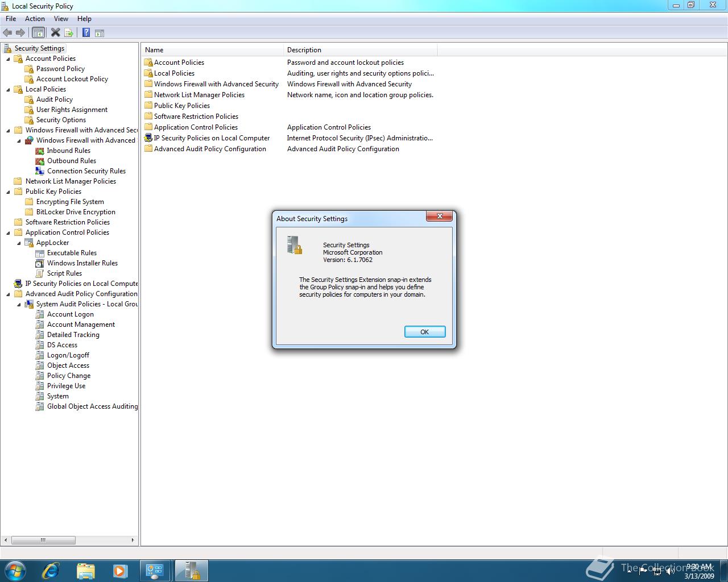Select Password Policy folder icon in tree
The width and height of the screenshot is (728, 582).
tap(29, 69)
